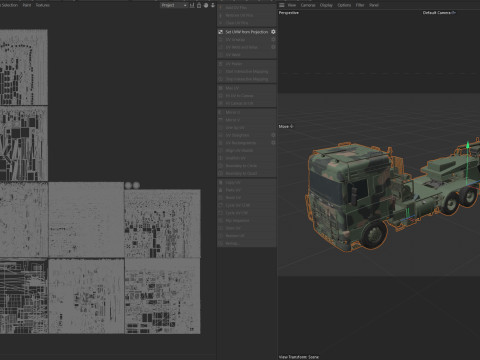
Task: Click View Transform: Scene status text
Action: point(299,357)
